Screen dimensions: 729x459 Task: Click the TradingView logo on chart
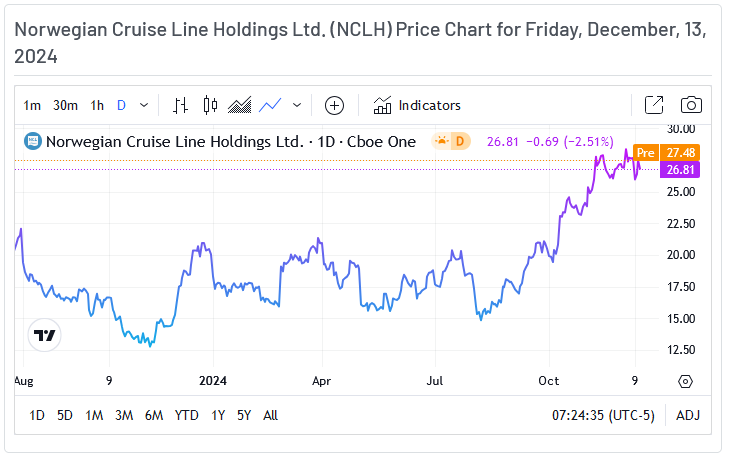pos(44,336)
